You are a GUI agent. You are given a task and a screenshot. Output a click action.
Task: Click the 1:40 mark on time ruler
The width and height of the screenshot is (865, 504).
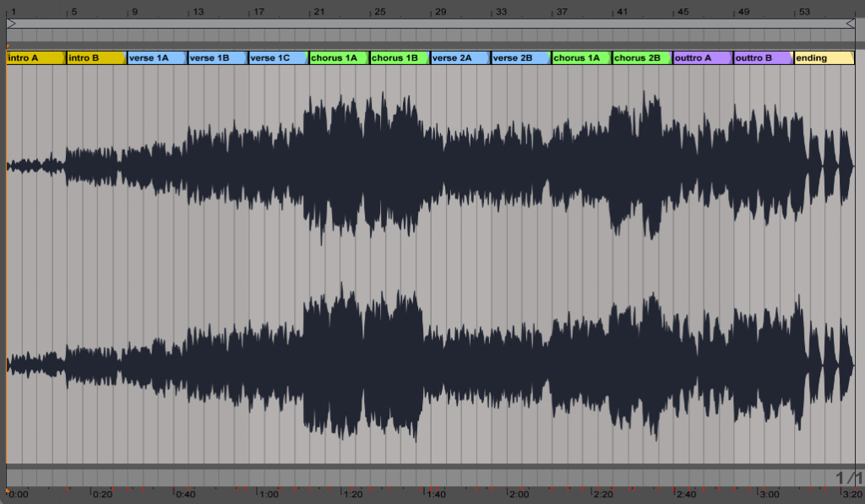point(436,494)
